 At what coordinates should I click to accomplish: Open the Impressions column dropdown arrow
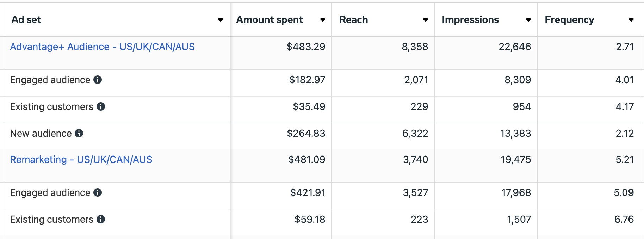(528, 20)
